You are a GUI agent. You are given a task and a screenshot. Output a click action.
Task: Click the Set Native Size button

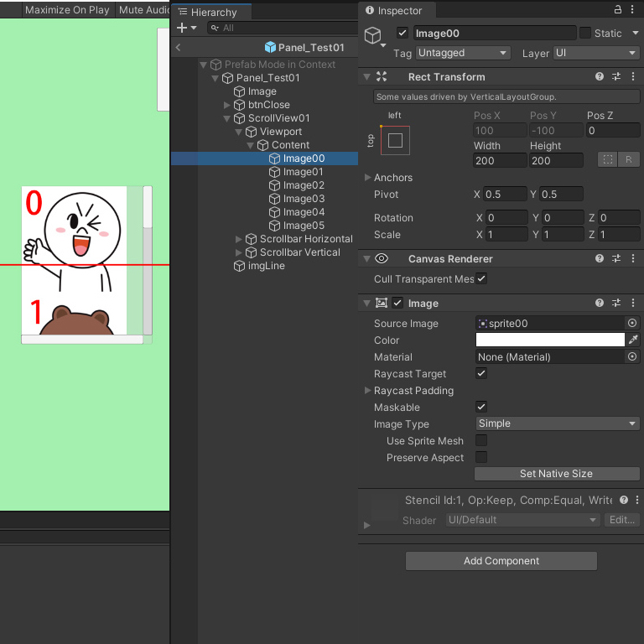pos(557,474)
